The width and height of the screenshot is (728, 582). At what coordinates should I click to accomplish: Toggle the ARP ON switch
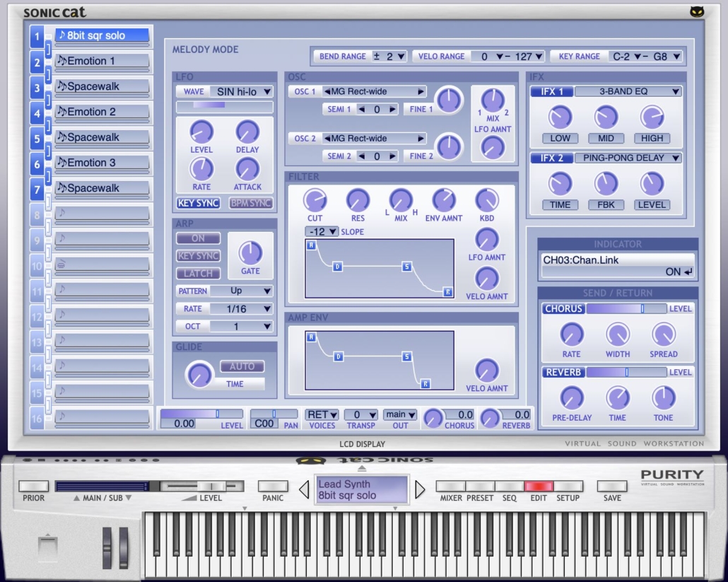(x=198, y=238)
